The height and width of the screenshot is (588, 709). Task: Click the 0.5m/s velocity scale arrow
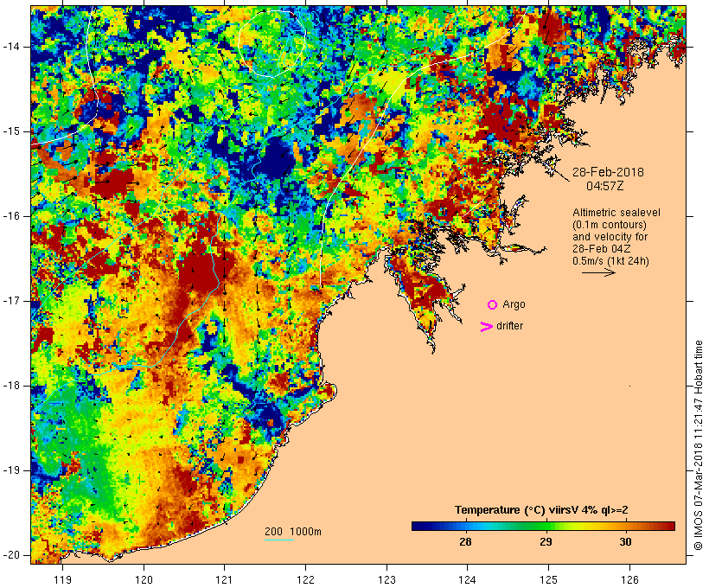tap(598, 272)
